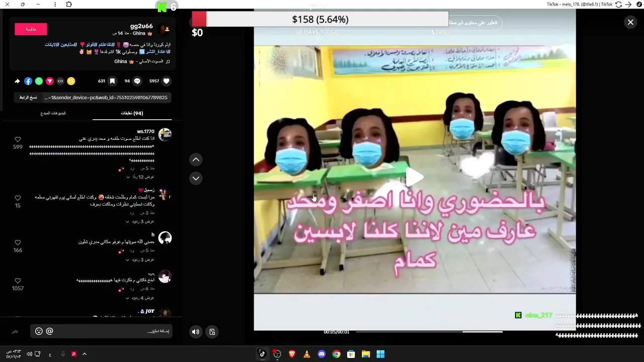The height and width of the screenshot is (362, 644).
Task: Go to the previous video
Action: (196, 160)
